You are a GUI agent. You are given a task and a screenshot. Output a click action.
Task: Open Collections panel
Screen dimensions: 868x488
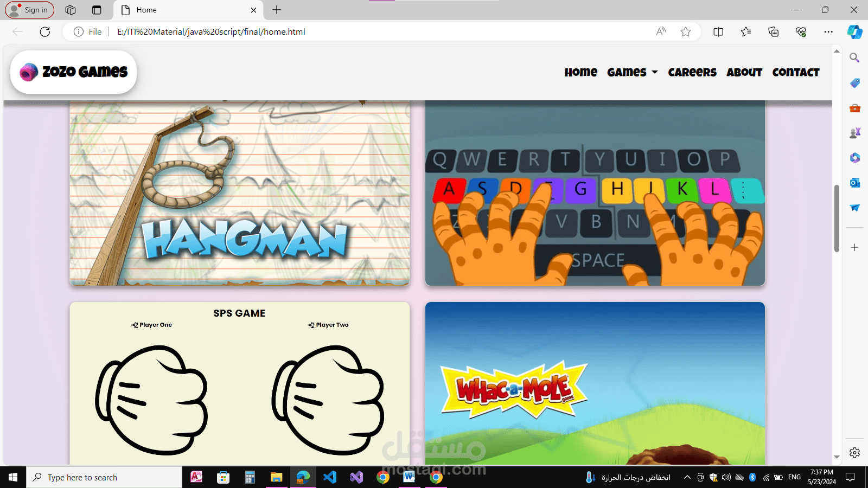tap(774, 31)
